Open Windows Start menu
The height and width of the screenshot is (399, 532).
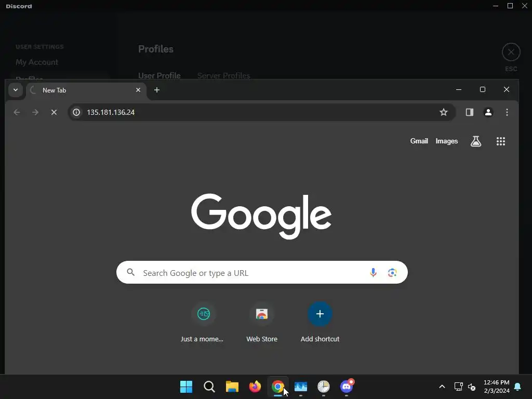coord(187,387)
